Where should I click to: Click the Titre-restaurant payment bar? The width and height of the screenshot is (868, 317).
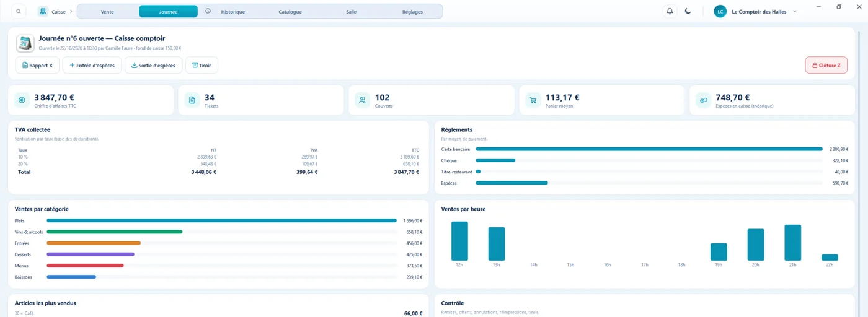coord(478,172)
